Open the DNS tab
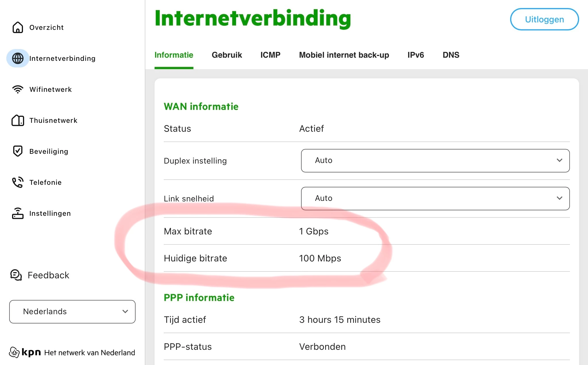The image size is (588, 365). point(451,55)
